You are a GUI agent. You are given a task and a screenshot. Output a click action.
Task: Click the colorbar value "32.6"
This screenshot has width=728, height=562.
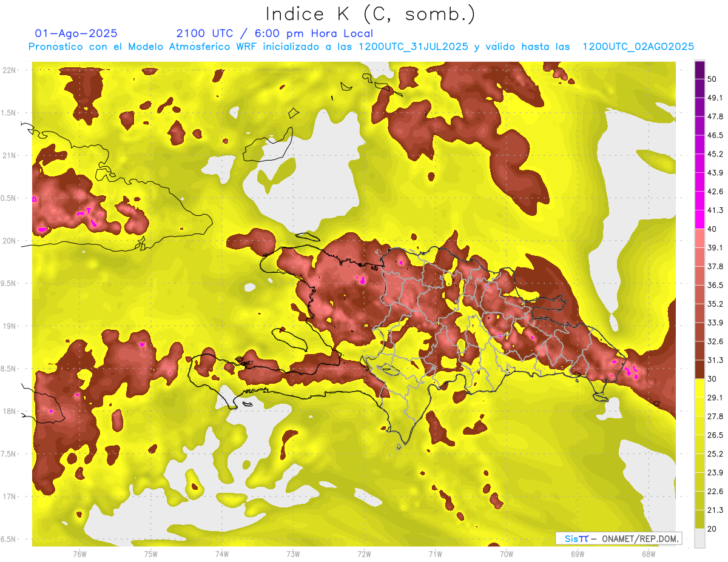(715, 341)
